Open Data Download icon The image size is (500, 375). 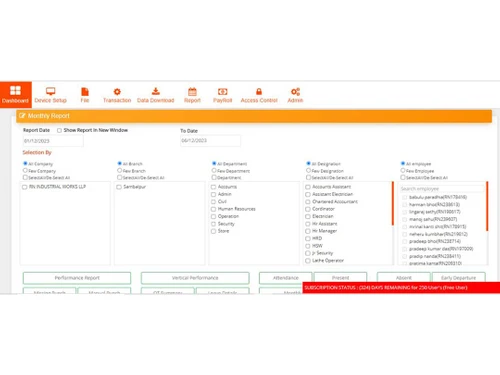coord(156,91)
